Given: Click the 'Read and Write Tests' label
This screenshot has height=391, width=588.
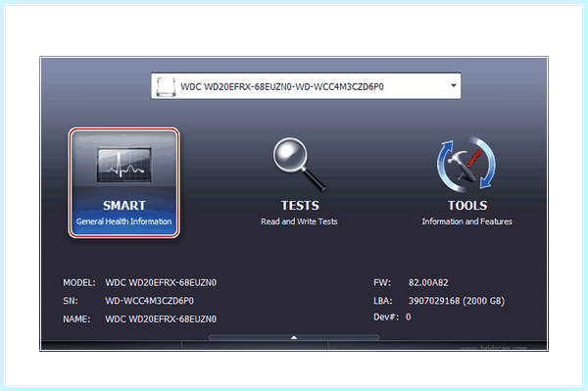Looking at the screenshot, I should coord(299,221).
